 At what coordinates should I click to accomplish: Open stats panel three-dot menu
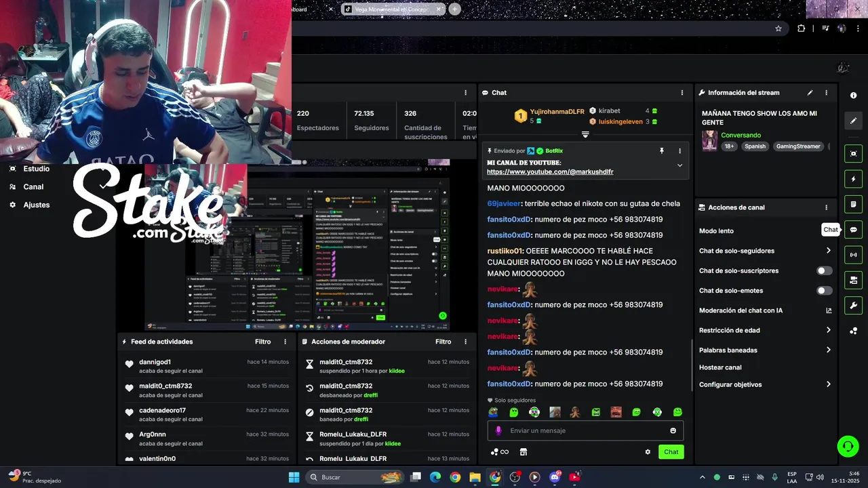tap(465, 93)
